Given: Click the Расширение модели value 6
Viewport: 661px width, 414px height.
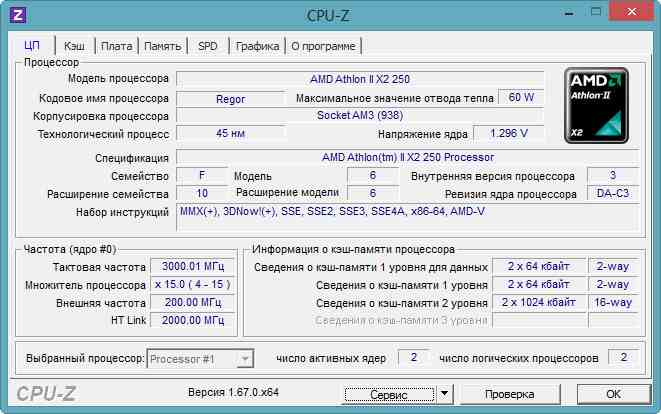Looking at the screenshot, I should [373, 193].
